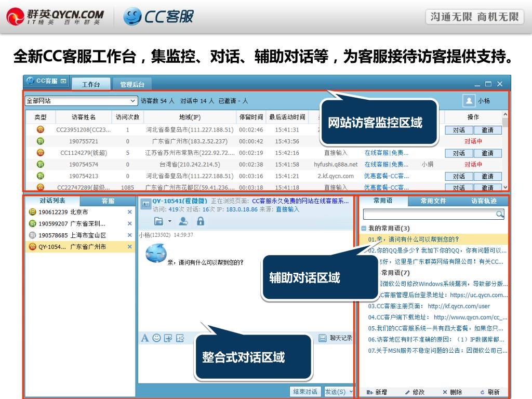Click the visitor card icon beside QY-10541

pyautogui.click(x=146, y=204)
